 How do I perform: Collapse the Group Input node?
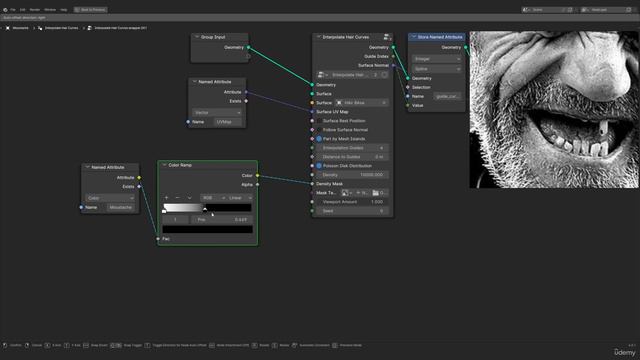coord(197,37)
